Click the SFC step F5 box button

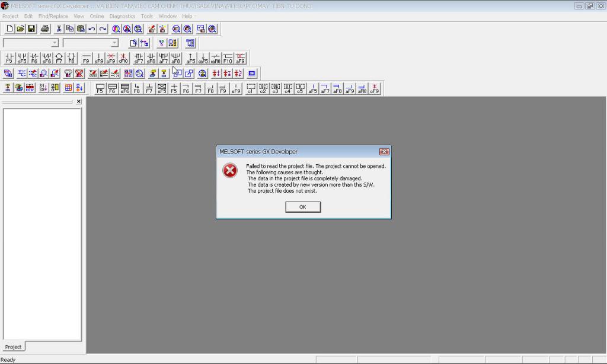100,89
